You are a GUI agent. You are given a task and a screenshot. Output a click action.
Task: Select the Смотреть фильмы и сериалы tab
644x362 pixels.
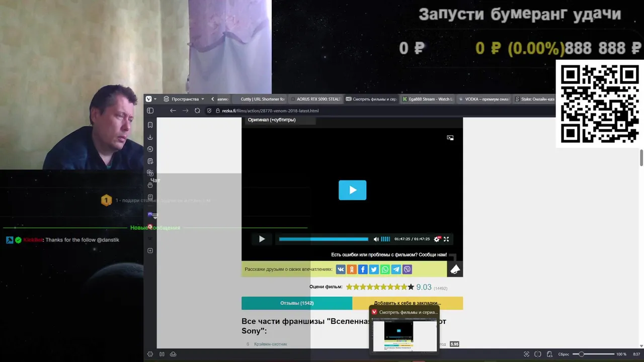point(372,99)
